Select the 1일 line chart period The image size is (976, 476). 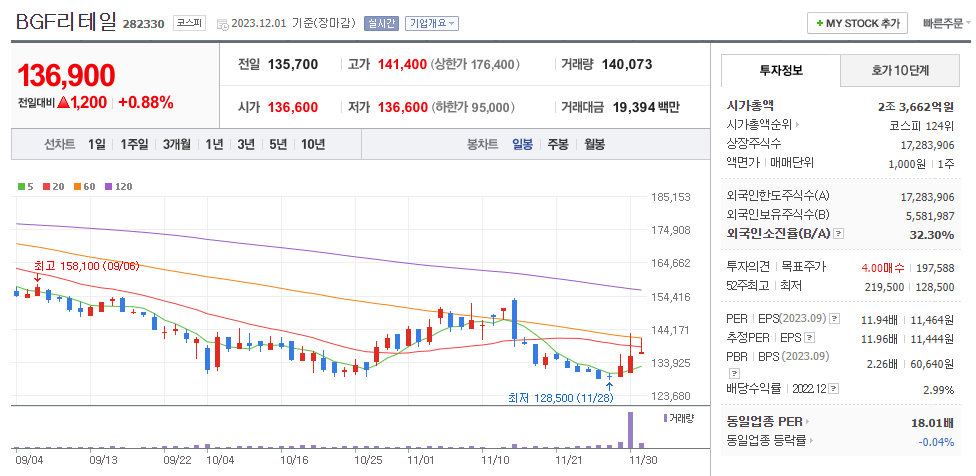(x=96, y=144)
